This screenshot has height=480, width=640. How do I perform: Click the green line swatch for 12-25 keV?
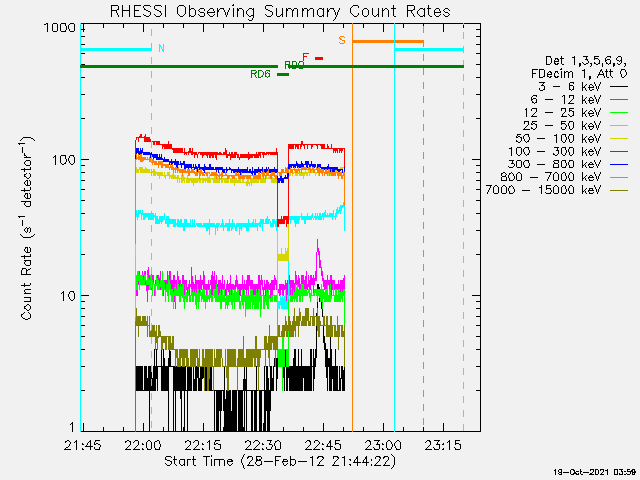coord(619,113)
